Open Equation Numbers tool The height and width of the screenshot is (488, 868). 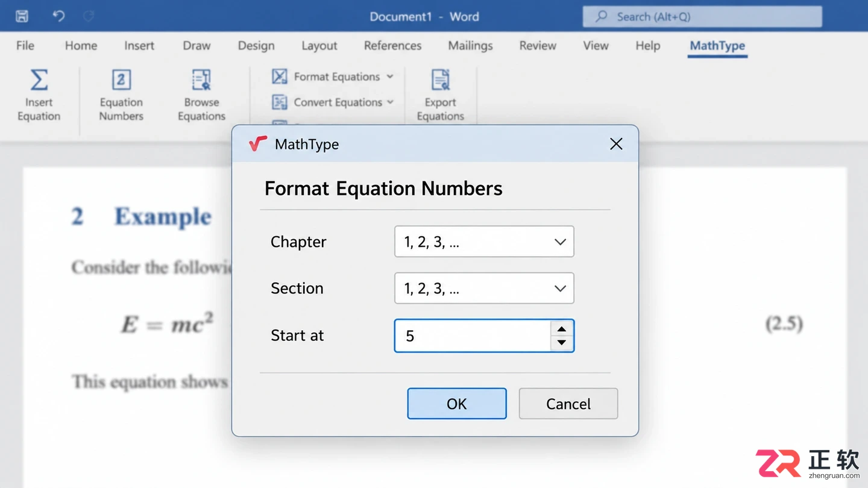point(121,95)
